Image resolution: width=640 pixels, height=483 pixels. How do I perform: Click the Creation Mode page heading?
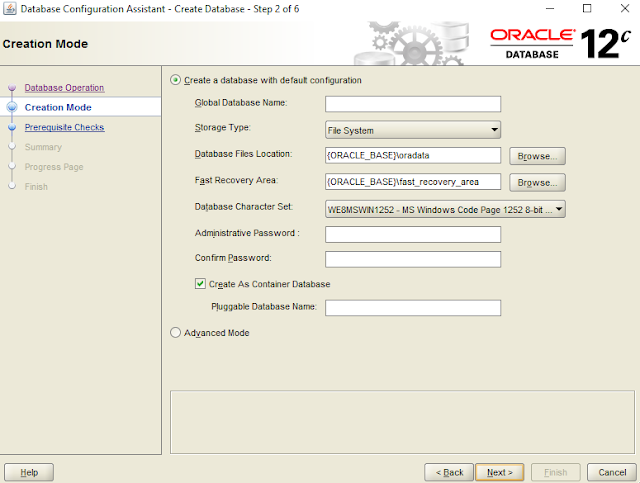coord(45,44)
